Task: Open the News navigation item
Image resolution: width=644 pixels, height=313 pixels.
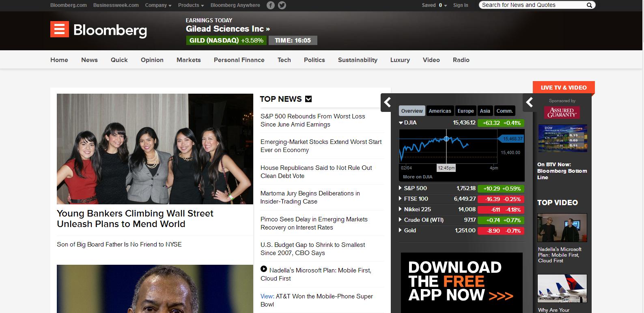Action: [89, 60]
